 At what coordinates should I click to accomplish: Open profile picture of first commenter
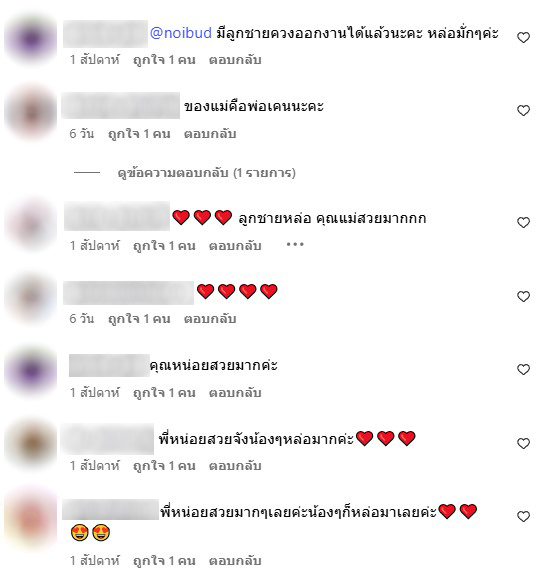31,38
